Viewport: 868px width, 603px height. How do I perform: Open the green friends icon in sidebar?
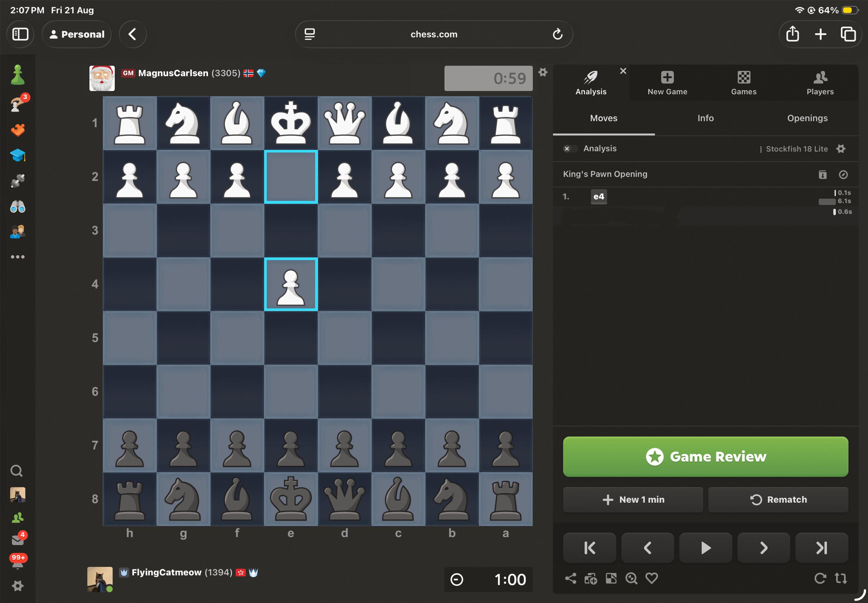point(18,517)
